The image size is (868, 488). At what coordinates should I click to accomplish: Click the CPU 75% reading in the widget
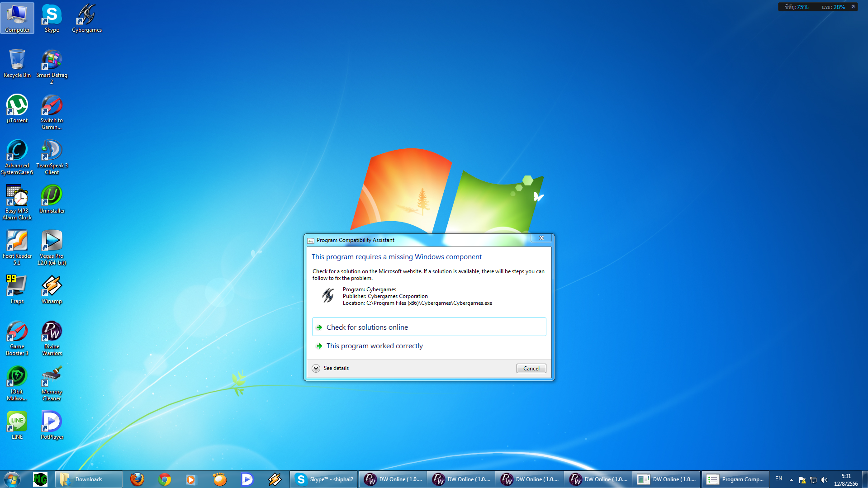tap(797, 7)
